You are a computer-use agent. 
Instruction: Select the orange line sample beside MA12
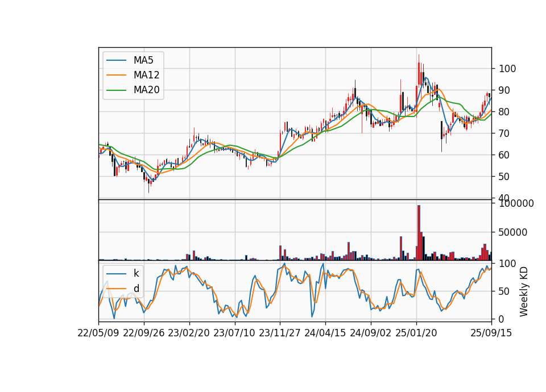(116, 75)
